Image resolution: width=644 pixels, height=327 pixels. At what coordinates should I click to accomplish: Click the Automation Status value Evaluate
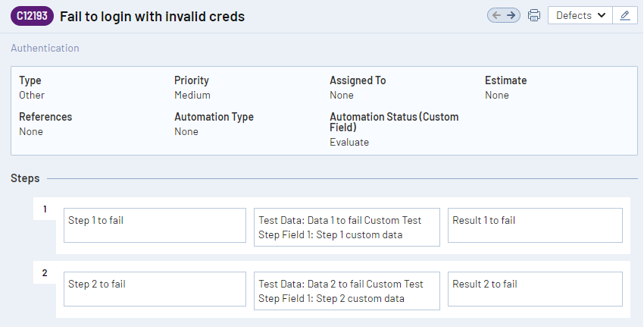tap(349, 142)
